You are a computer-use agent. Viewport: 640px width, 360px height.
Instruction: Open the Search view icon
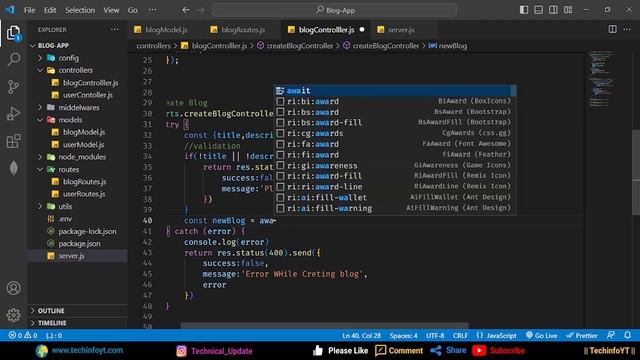coord(13,60)
